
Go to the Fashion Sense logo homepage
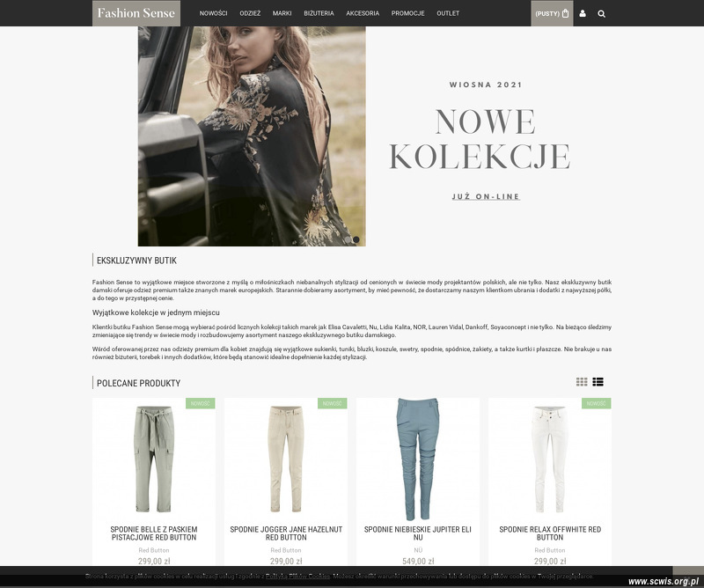[136, 13]
